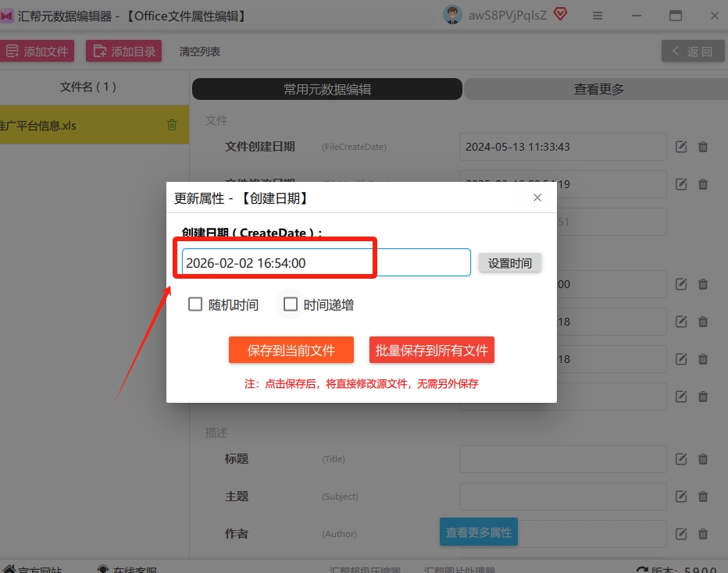Open the 汇帮超级压缩器 link
This screenshot has width=728, height=573.
(365, 569)
